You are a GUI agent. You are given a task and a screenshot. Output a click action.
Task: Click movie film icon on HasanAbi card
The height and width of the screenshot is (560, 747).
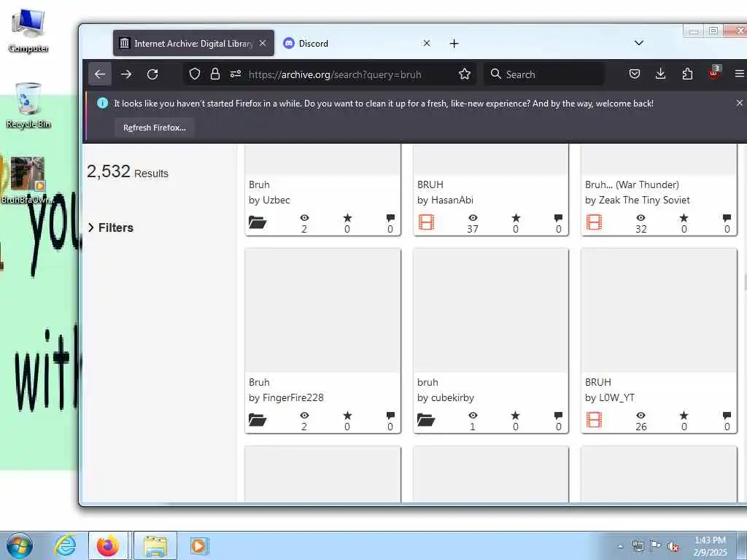point(426,222)
